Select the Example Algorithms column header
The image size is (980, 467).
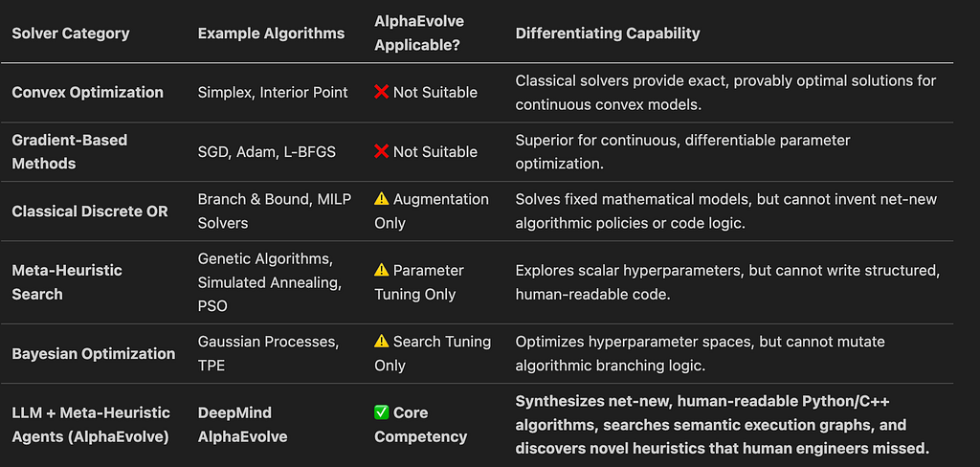click(x=271, y=33)
